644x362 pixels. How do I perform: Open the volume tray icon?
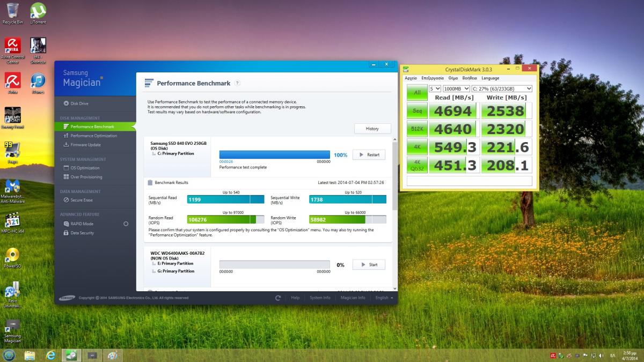pos(601,356)
